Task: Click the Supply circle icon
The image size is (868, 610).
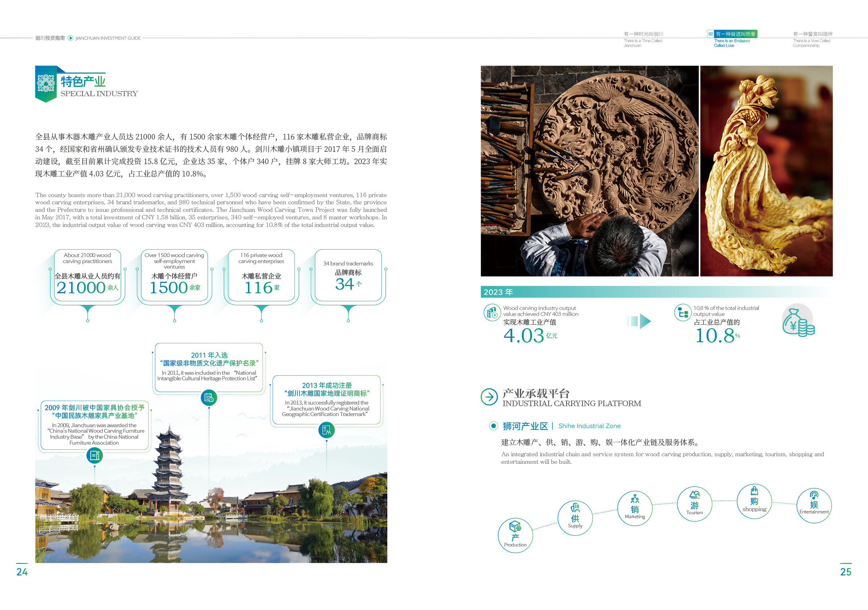Action: tap(575, 518)
